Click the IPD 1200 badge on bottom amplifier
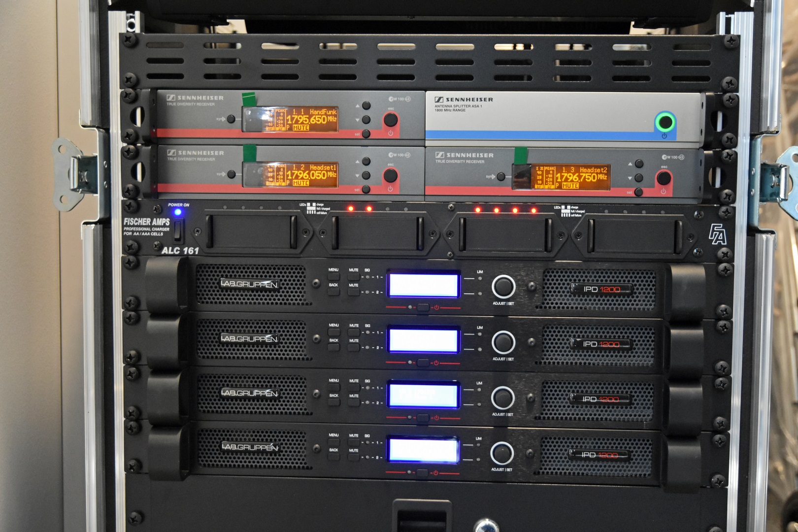Image resolution: width=798 pixels, height=532 pixels. point(599,455)
